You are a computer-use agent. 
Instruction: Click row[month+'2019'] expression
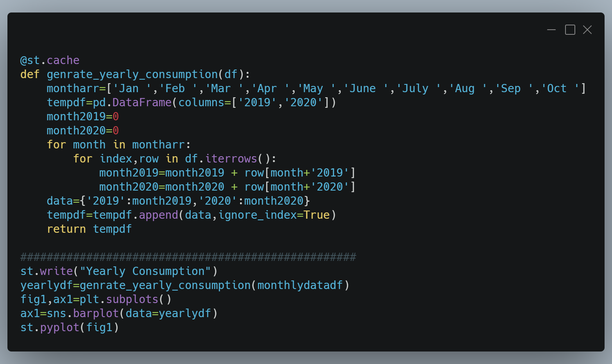[x=300, y=173]
